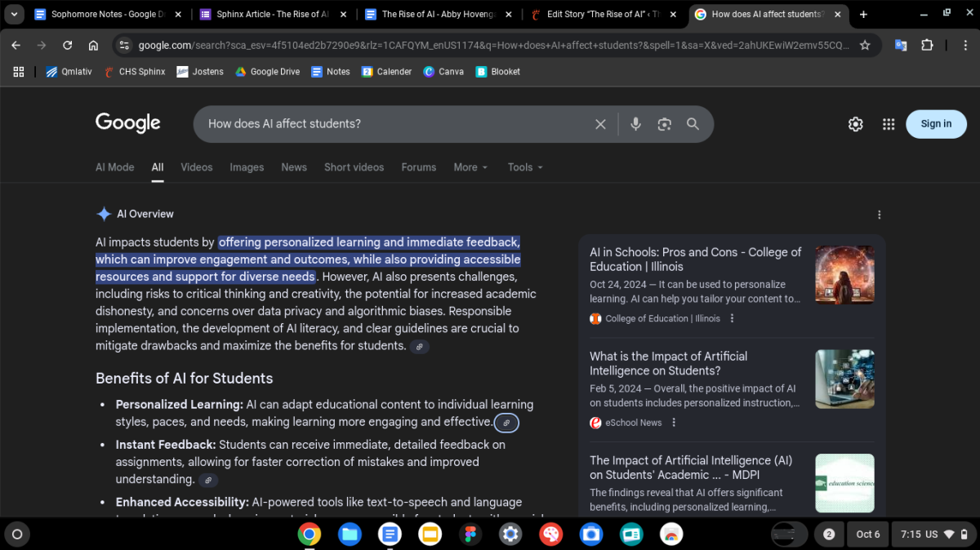Open AI Overview three-dot options menu
Viewport: 980px width, 550px height.
(x=879, y=215)
